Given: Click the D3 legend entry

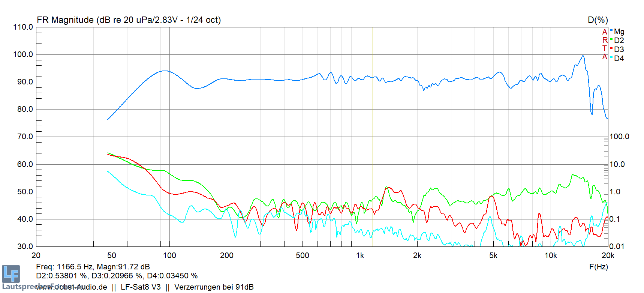Looking at the screenshot, I should pos(619,50).
